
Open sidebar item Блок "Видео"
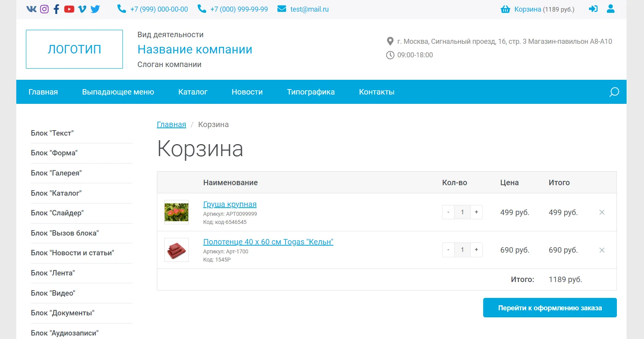pos(53,293)
